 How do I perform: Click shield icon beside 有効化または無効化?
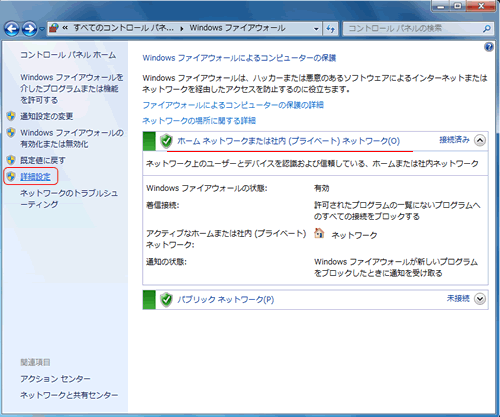(x=11, y=133)
